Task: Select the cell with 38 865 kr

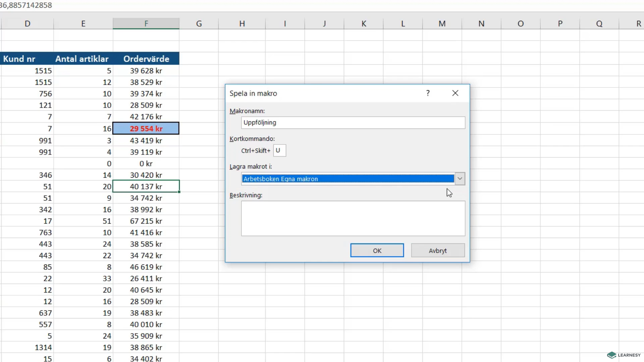Action: tap(146, 347)
